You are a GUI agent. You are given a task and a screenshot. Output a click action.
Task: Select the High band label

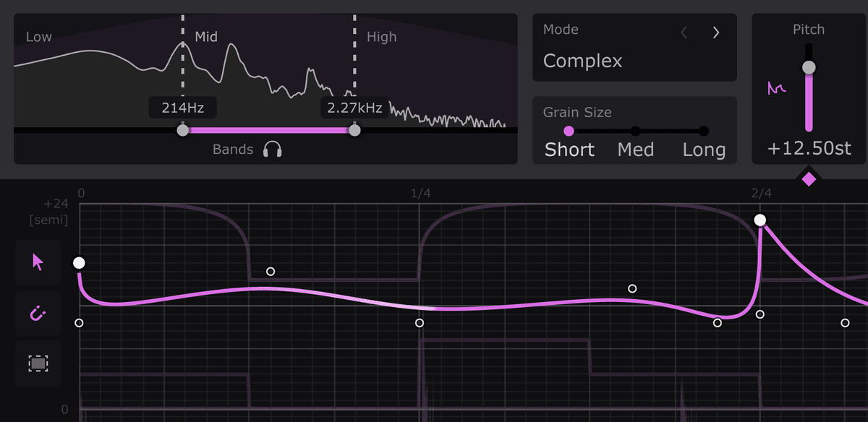(381, 37)
